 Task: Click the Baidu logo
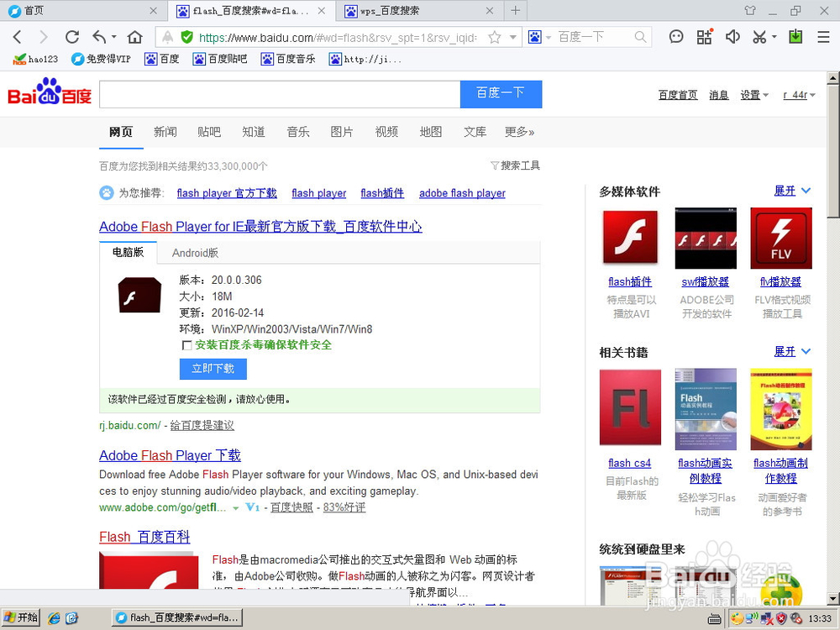pos(50,92)
